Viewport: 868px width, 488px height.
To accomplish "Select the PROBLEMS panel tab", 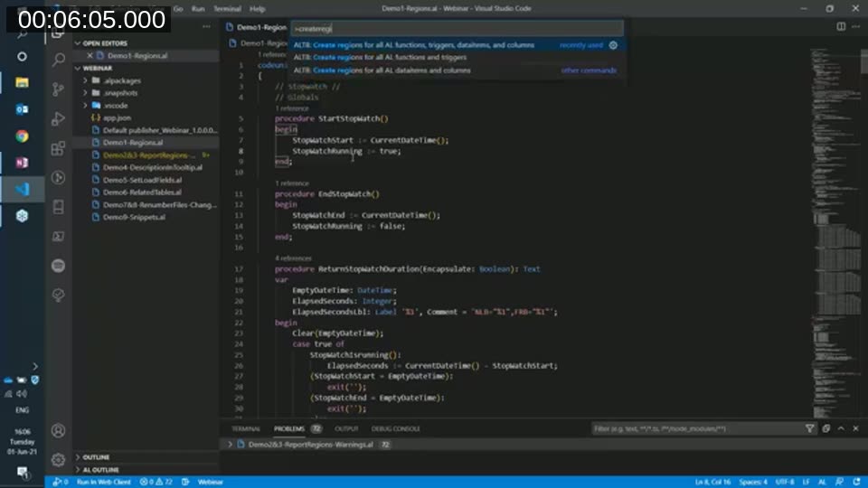I will (289, 428).
